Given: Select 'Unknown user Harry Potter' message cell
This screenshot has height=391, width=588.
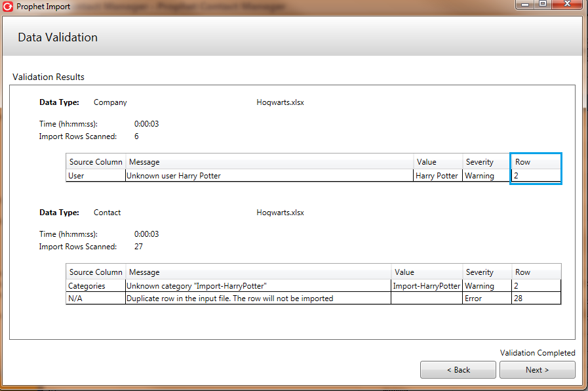Looking at the screenshot, I should click(269, 176).
